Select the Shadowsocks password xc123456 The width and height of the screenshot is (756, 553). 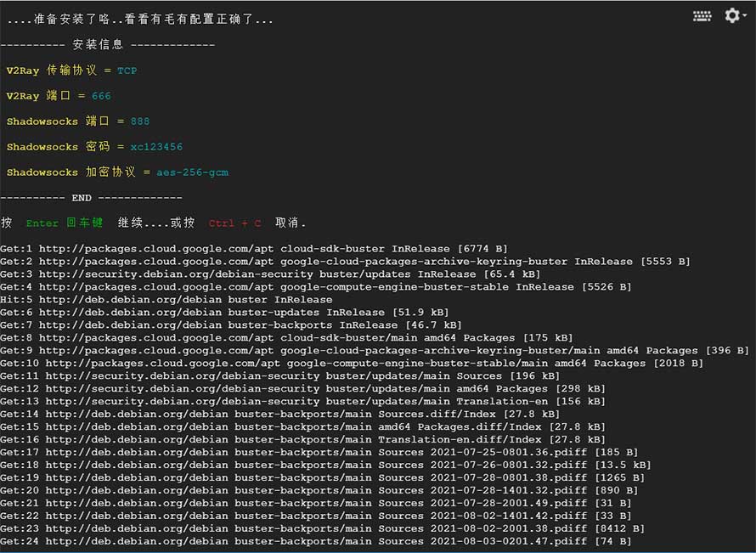click(x=156, y=147)
